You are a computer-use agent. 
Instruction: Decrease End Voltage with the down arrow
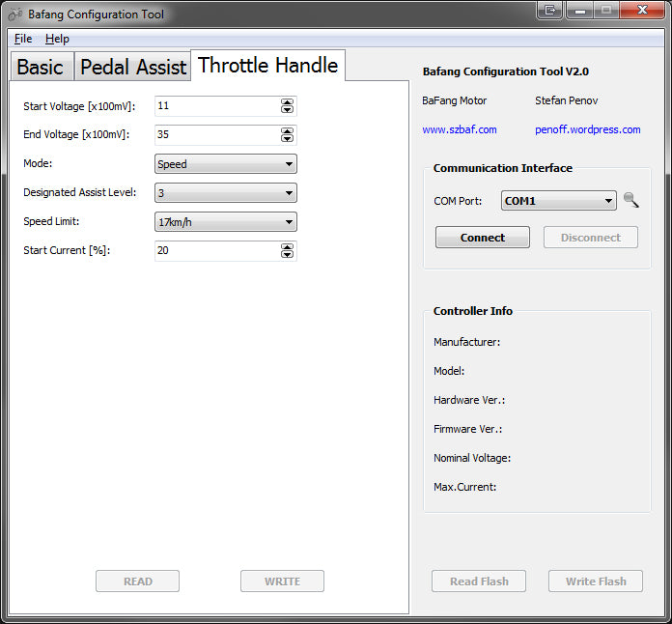pyautogui.click(x=287, y=139)
